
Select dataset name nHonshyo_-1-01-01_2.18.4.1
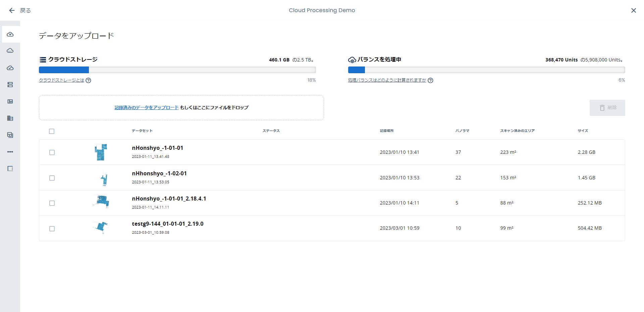169,198
